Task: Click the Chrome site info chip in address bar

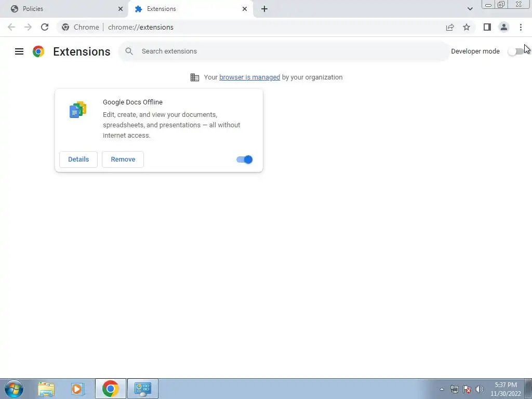Action: click(81, 27)
